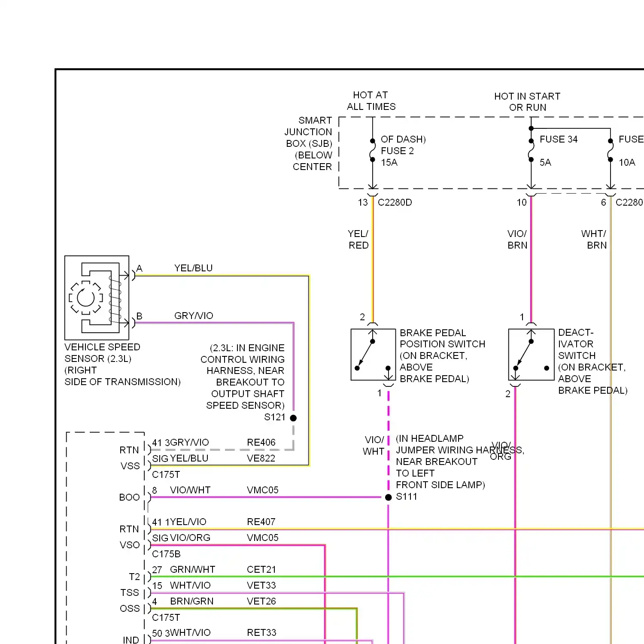Click the "VSS" pin label
644x644 pixels.
tap(130, 466)
